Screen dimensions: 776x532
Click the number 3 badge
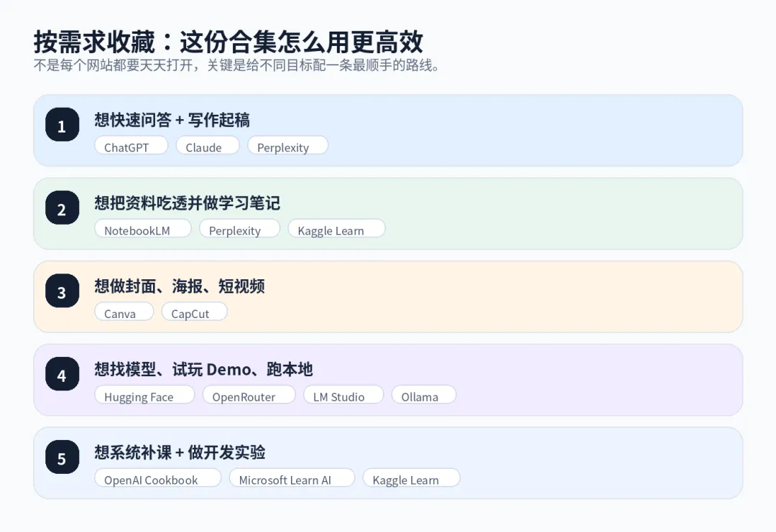pos(63,291)
